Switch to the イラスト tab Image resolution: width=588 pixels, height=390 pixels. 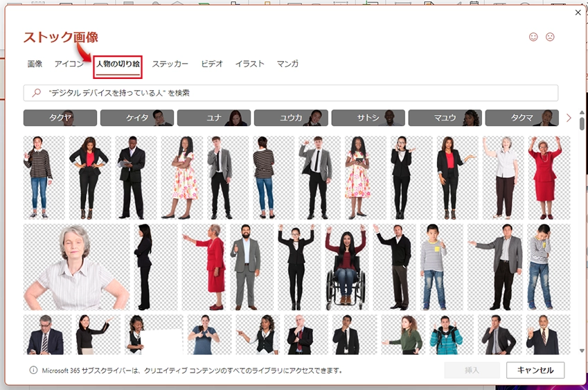(x=250, y=64)
